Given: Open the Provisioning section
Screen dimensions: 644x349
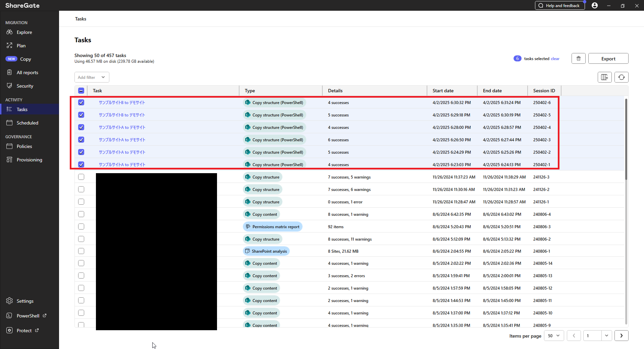Looking at the screenshot, I should [x=29, y=159].
